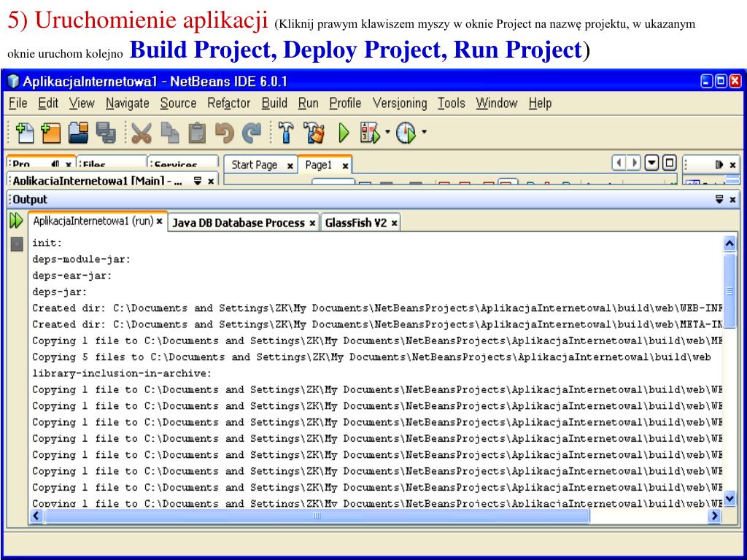Click the horizontal scroll left arrow

pos(36,516)
